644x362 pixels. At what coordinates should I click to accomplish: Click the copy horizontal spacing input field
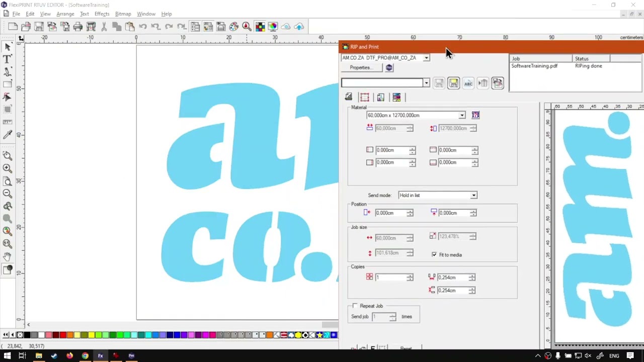point(453,278)
